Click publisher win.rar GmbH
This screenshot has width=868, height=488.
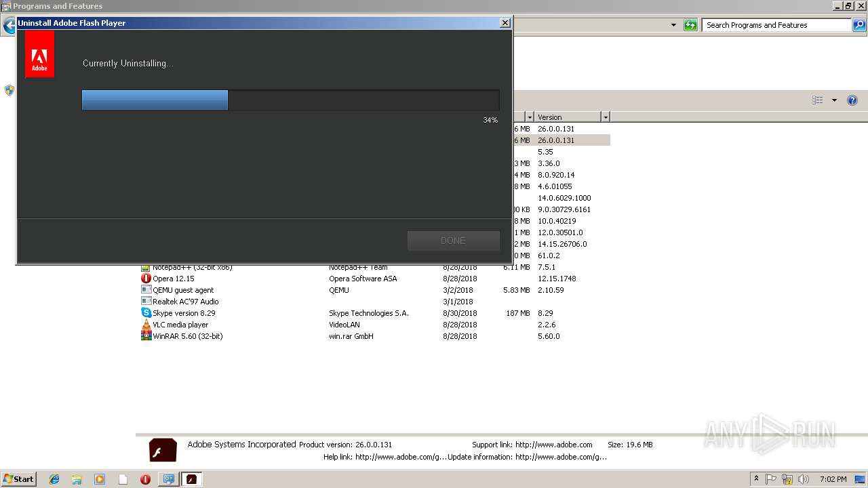coord(351,336)
